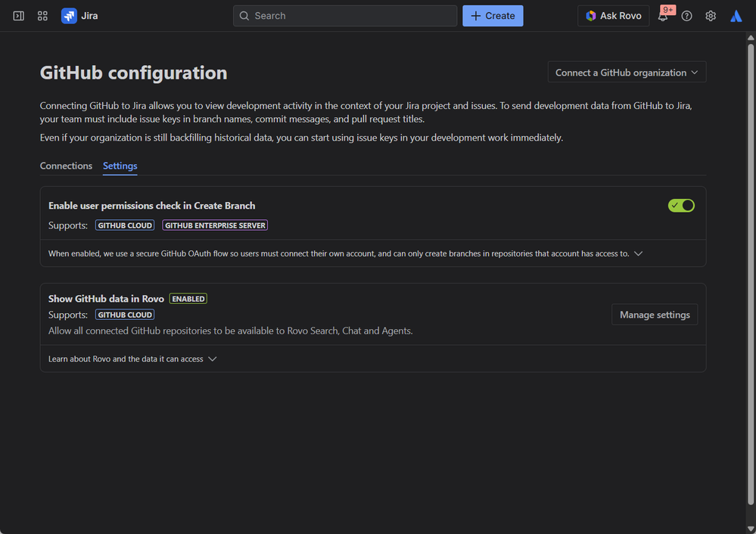Expand Learn about Rovo data access
The height and width of the screenshot is (534, 756).
pyautogui.click(x=132, y=359)
